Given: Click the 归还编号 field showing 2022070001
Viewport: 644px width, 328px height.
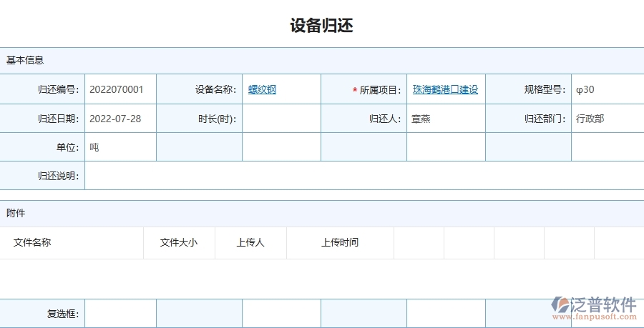Looking at the screenshot, I should (x=119, y=89).
